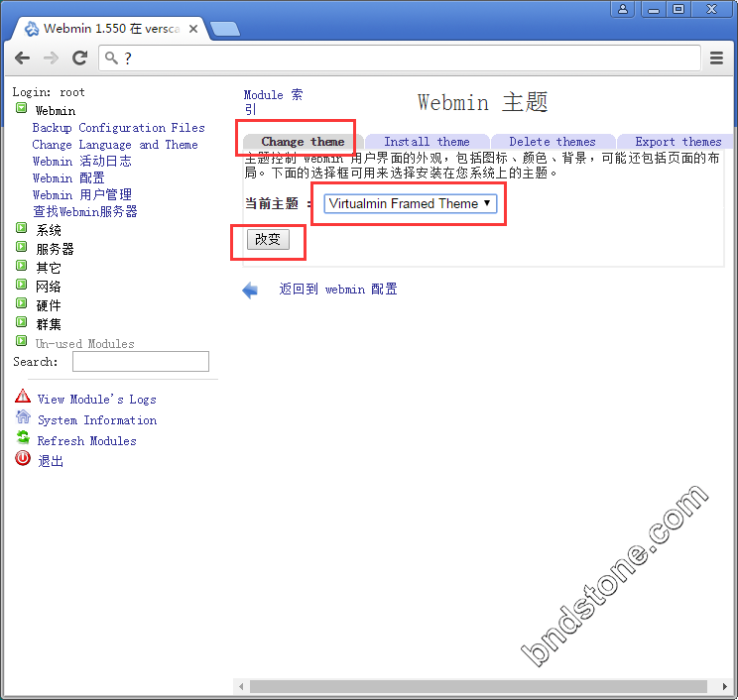This screenshot has height=700, width=738.
Task: Collapse the Webmin category in sidebar
Action: point(21,108)
